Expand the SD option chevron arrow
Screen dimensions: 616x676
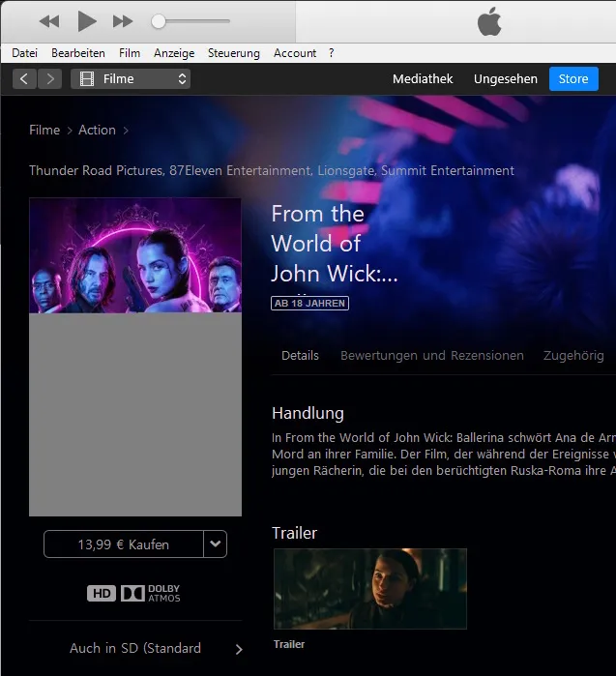click(x=239, y=649)
